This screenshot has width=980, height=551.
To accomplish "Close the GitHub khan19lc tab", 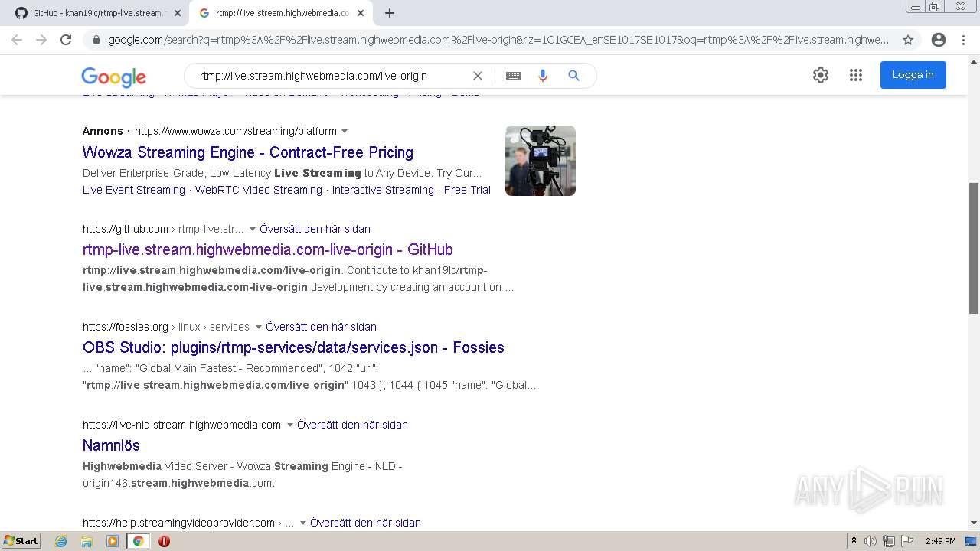I will (178, 13).
